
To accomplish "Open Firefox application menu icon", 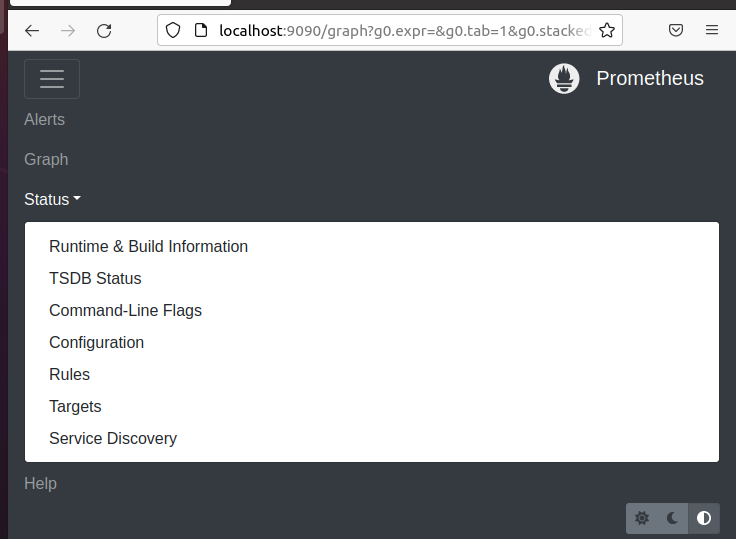I will 712,31.
